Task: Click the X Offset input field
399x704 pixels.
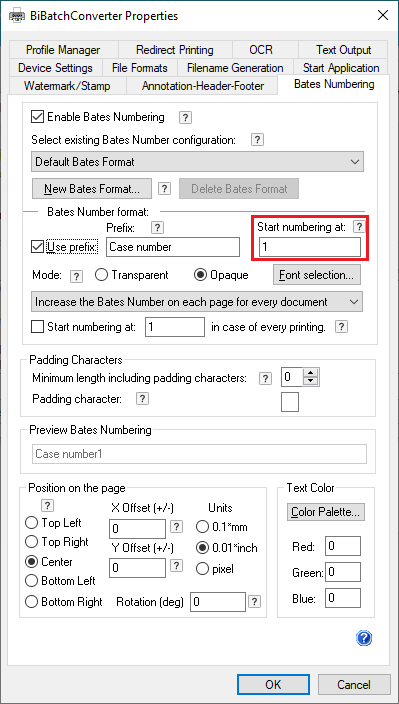Action: click(138, 528)
